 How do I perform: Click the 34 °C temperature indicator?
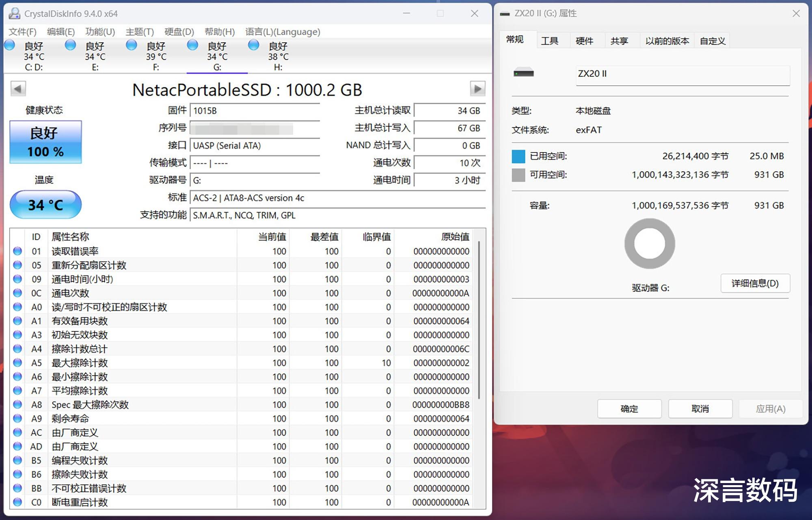pos(45,204)
